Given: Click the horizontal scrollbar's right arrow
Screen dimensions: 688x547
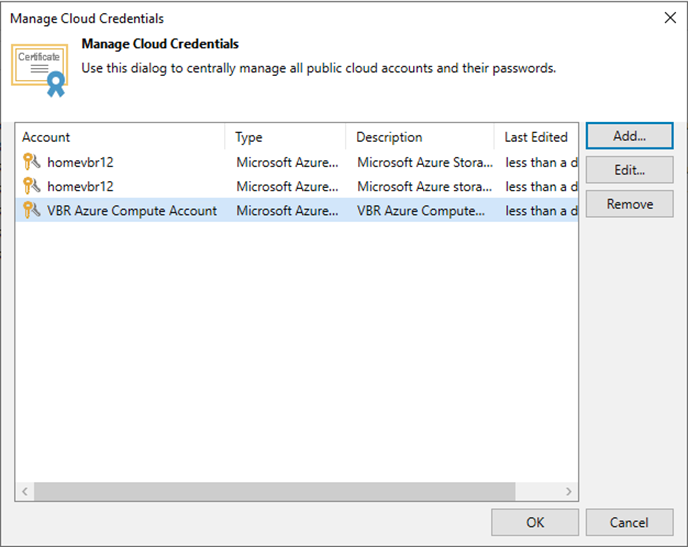Looking at the screenshot, I should point(569,491).
